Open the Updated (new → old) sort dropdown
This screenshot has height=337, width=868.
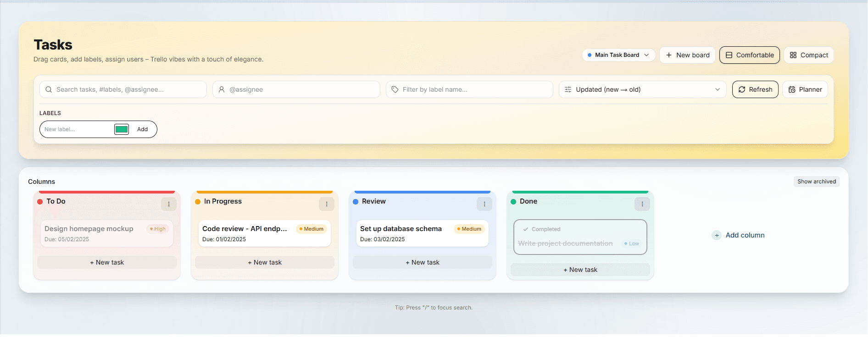tap(642, 89)
